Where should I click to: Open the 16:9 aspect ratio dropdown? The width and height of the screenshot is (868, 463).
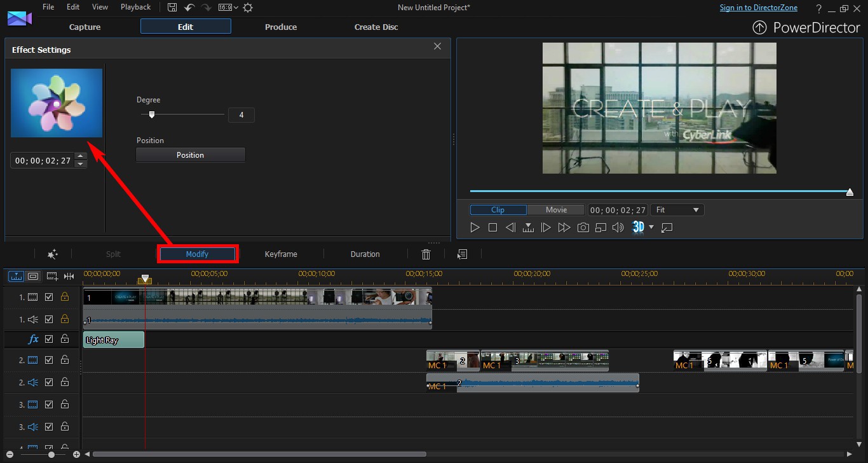[x=228, y=8]
